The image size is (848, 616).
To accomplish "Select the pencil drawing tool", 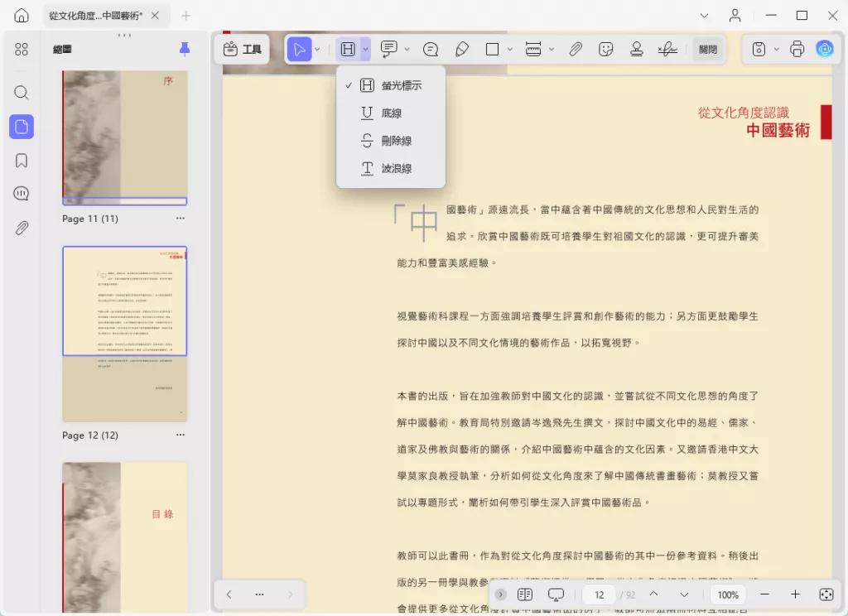I will [463, 49].
